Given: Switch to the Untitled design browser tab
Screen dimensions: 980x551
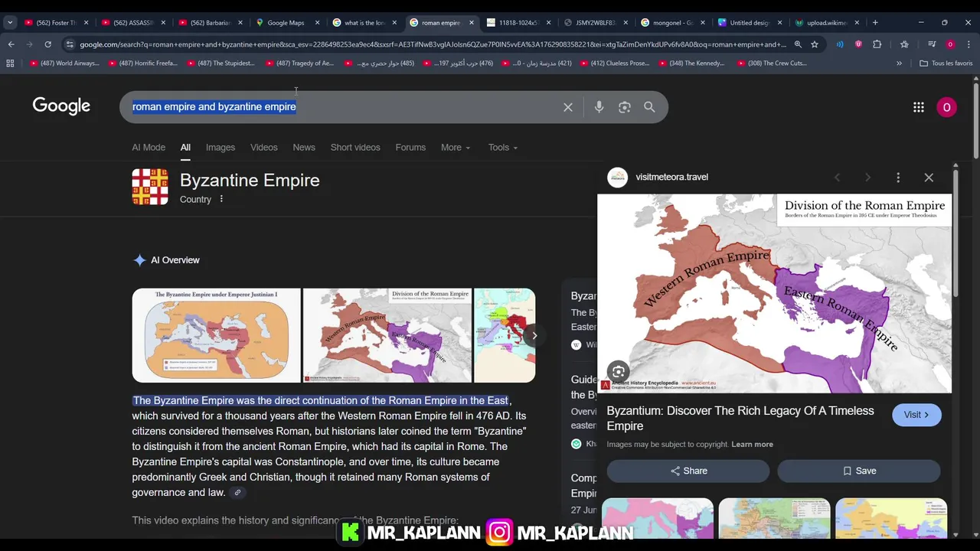Looking at the screenshot, I should coord(750,22).
